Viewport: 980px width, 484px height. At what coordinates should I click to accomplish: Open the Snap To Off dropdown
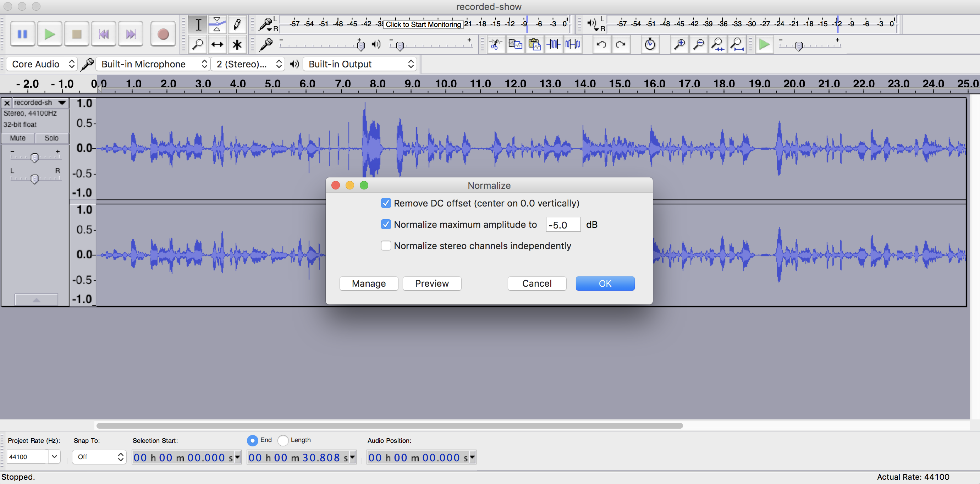99,457
